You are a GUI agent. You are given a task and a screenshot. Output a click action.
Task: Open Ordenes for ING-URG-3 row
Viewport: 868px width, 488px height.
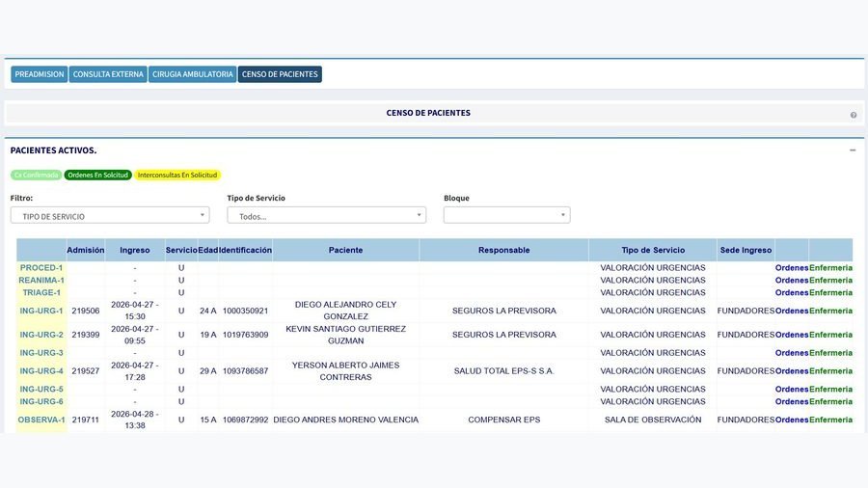(x=792, y=353)
